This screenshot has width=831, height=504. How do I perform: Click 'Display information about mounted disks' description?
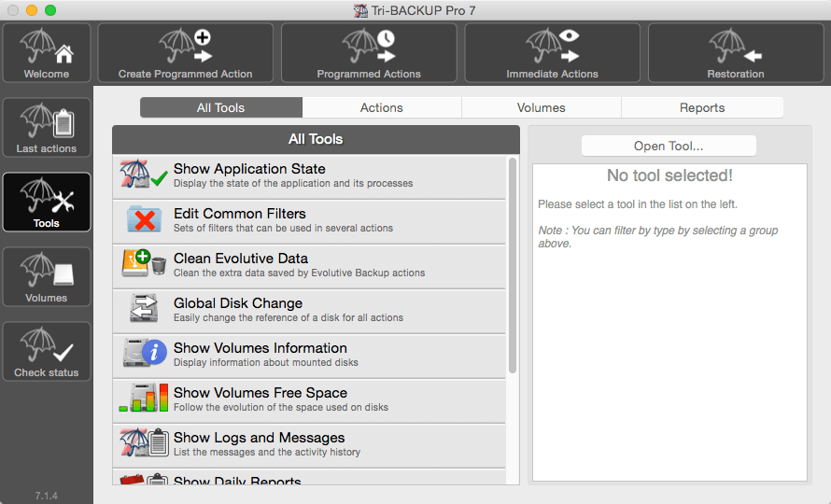point(266,362)
